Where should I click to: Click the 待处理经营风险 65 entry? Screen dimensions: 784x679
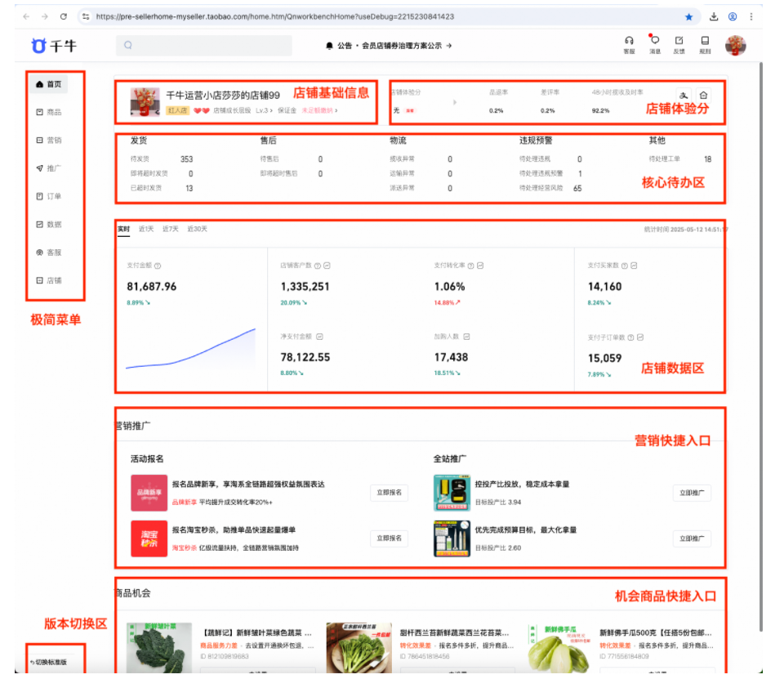[550, 188]
